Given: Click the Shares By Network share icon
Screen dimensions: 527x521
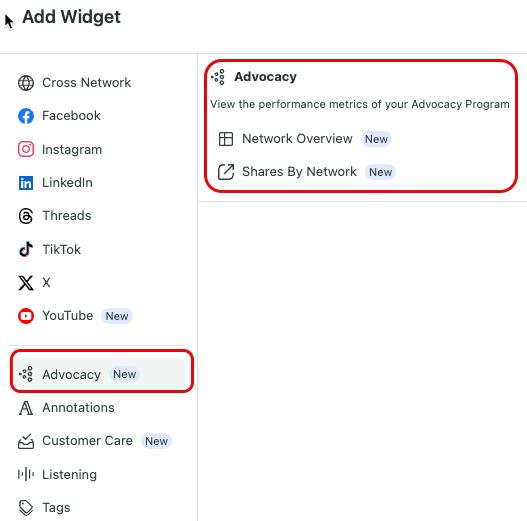Looking at the screenshot, I should pyautogui.click(x=226, y=172).
